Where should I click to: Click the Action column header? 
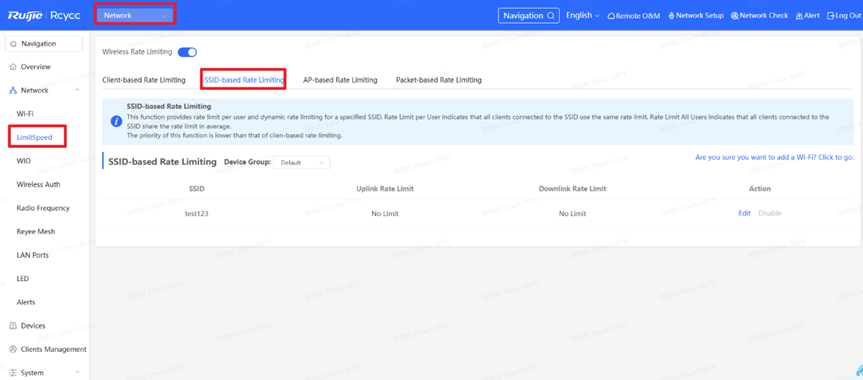[x=760, y=189]
